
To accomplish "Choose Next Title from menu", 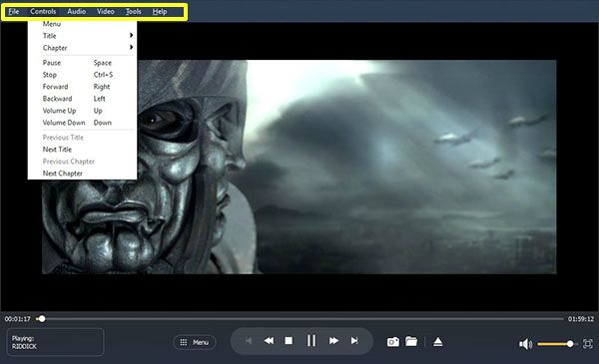I will (x=82, y=150).
